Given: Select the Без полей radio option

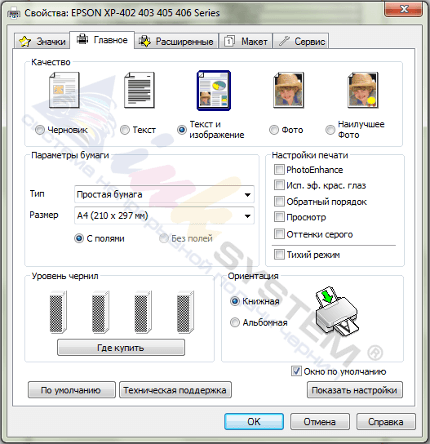Looking at the screenshot, I should point(163,238).
